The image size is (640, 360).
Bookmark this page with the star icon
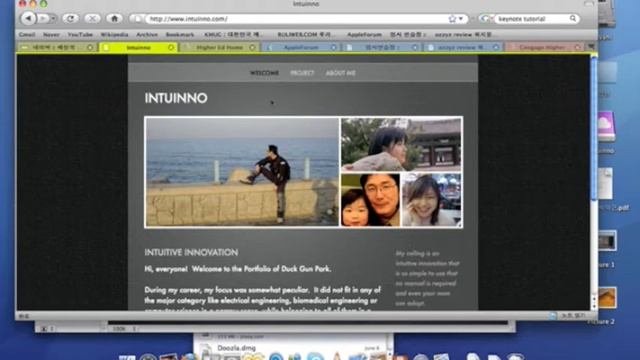[x=452, y=19]
